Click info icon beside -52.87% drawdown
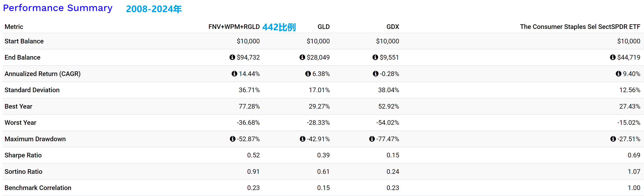Image resolution: width=644 pixels, height=196 pixels. (232, 139)
